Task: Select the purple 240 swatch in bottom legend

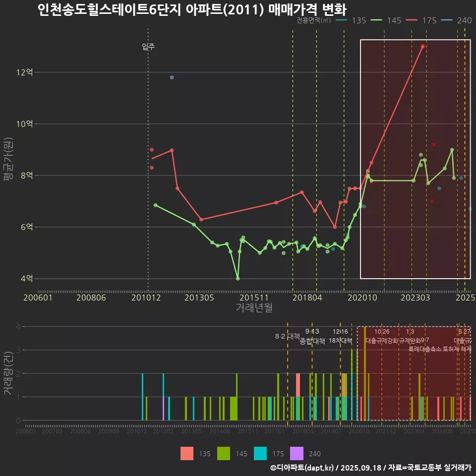Action: coord(297,453)
